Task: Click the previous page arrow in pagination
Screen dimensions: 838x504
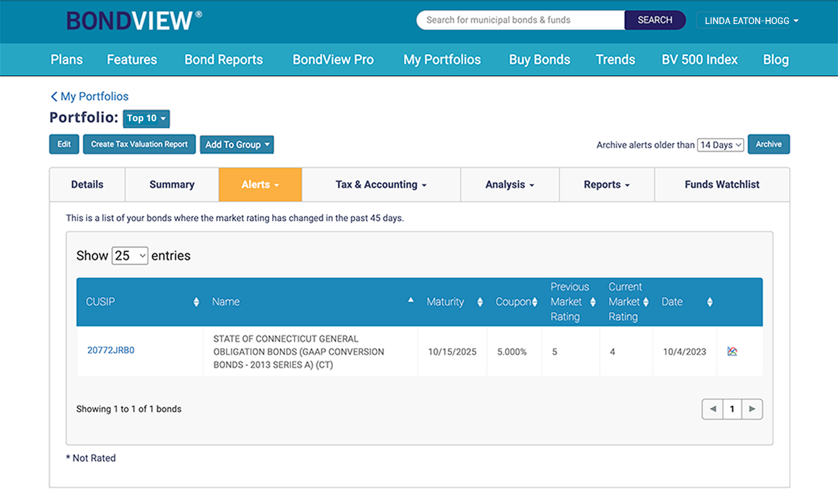Action: [x=712, y=409]
